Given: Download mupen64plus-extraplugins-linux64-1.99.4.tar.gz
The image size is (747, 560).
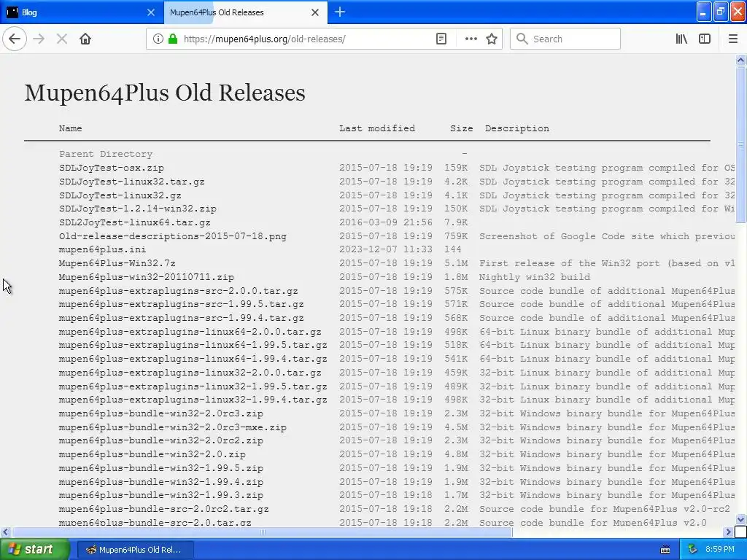Looking at the screenshot, I should tap(193, 359).
